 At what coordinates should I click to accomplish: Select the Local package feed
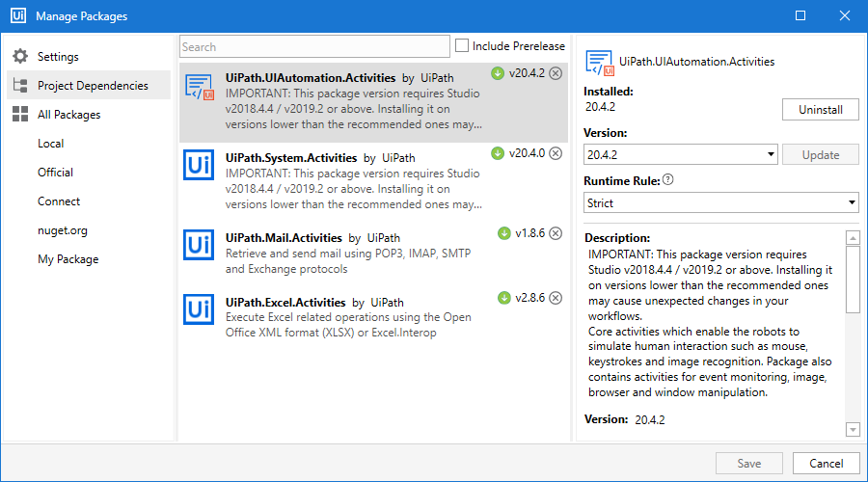[x=50, y=144]
